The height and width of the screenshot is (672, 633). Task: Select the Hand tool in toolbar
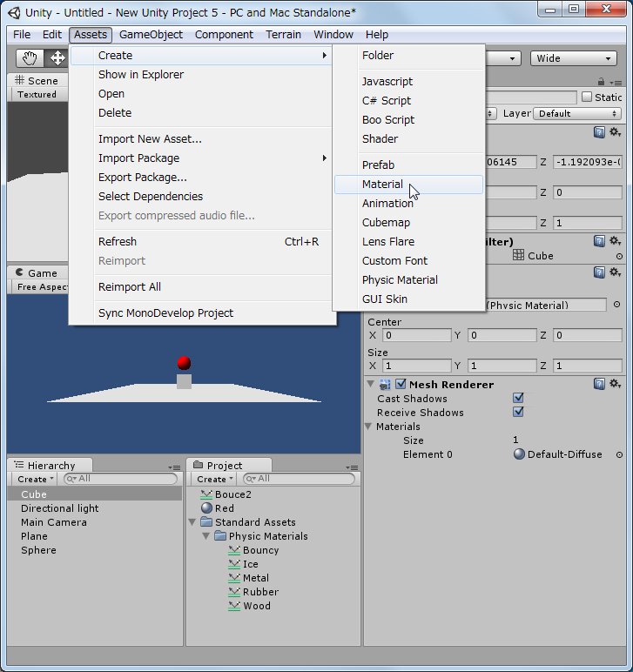(30, 58)
